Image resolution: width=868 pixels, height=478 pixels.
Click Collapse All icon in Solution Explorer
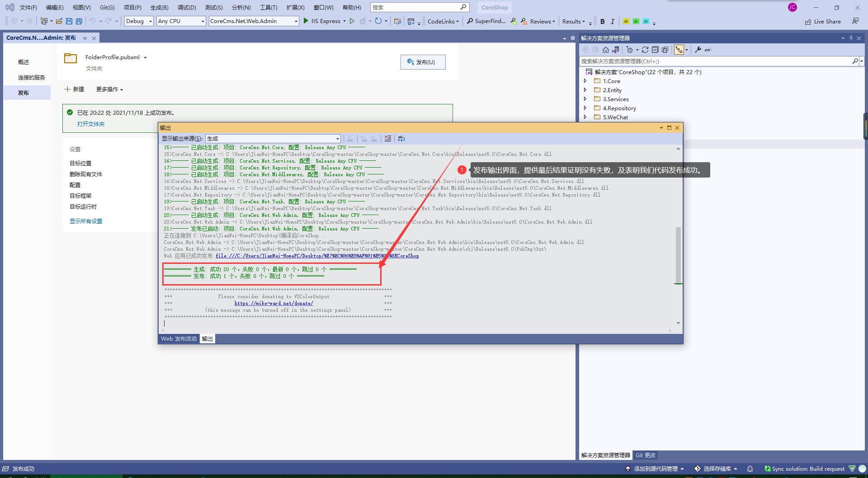tap(655, 50)
